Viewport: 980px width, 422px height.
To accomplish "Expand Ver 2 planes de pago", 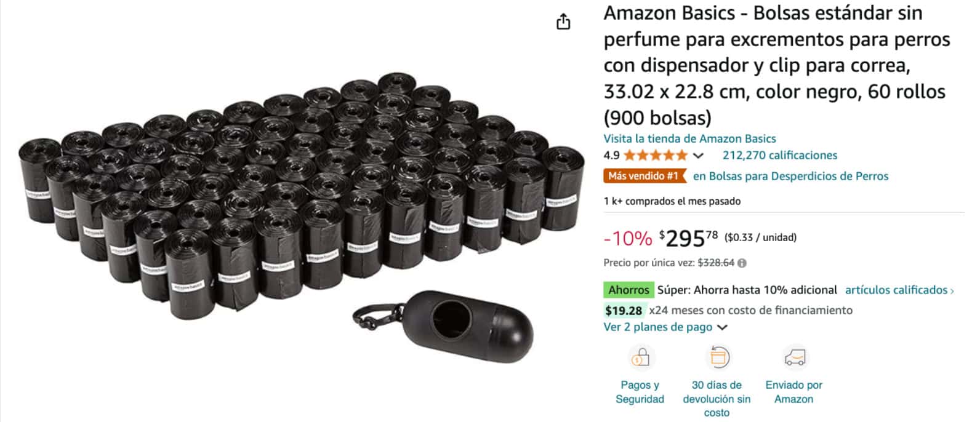I will tap(665, 327).
